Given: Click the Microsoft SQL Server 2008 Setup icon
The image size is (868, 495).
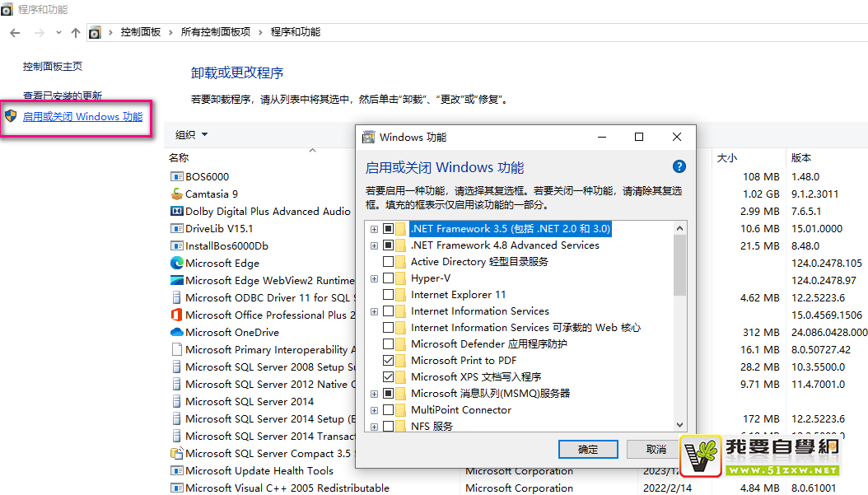Looking at the screenshot, I should click(x=176, y=367).
